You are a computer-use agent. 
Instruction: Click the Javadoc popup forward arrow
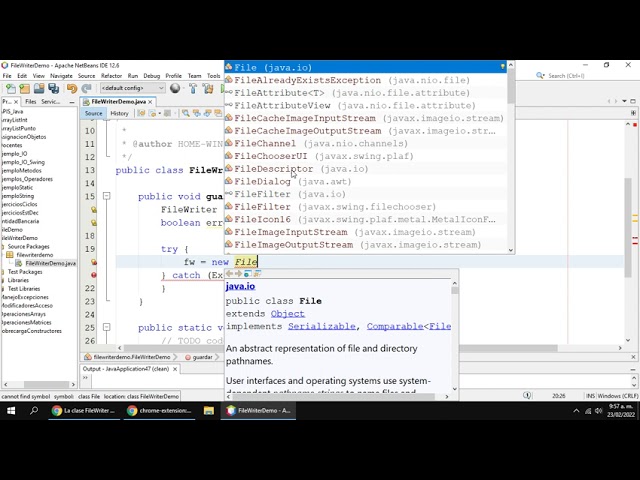click(238, 273)
